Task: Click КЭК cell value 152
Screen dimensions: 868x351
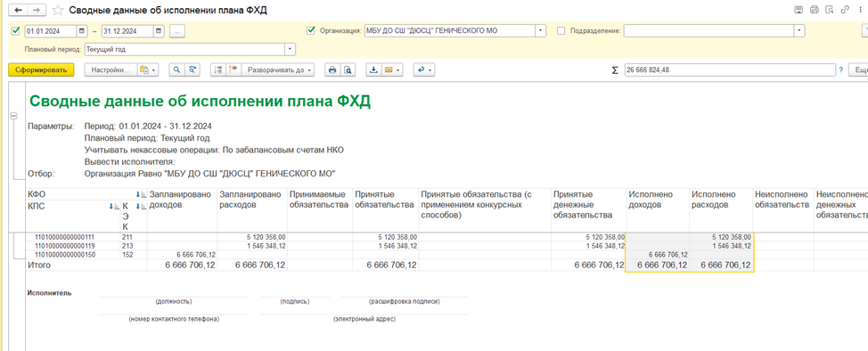Action: pos(127,255)
